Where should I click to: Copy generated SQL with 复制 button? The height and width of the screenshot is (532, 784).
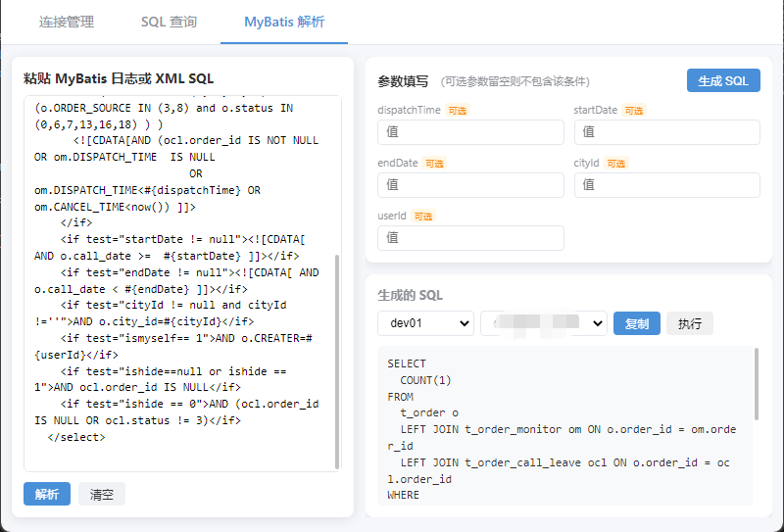point(637,323)
